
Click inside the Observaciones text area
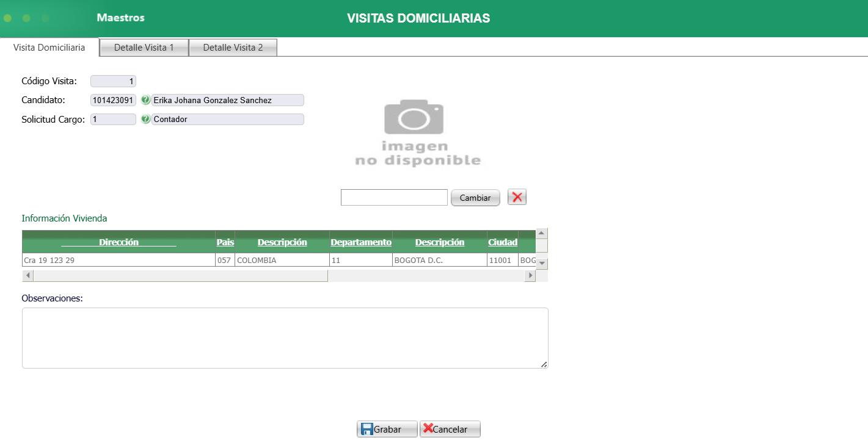pos(285,337)
